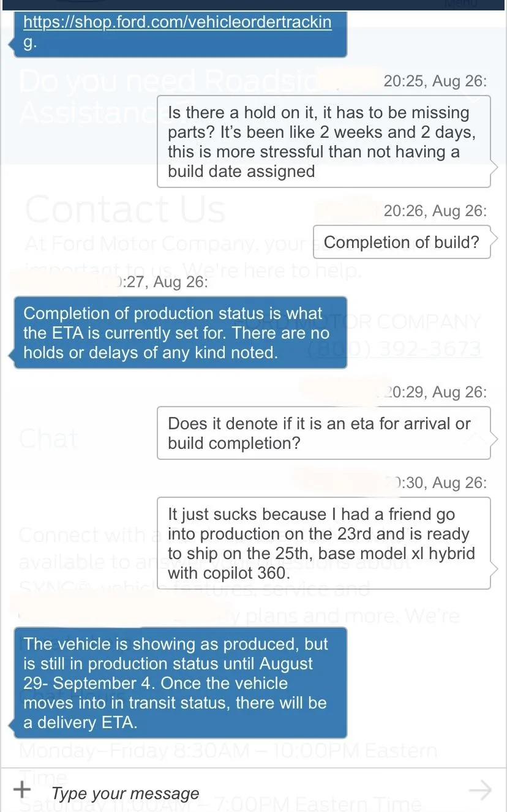
Task: Open the shop.ford.com vehicle order tracking link
Action: pyautogui.click(x=178, y=33)
